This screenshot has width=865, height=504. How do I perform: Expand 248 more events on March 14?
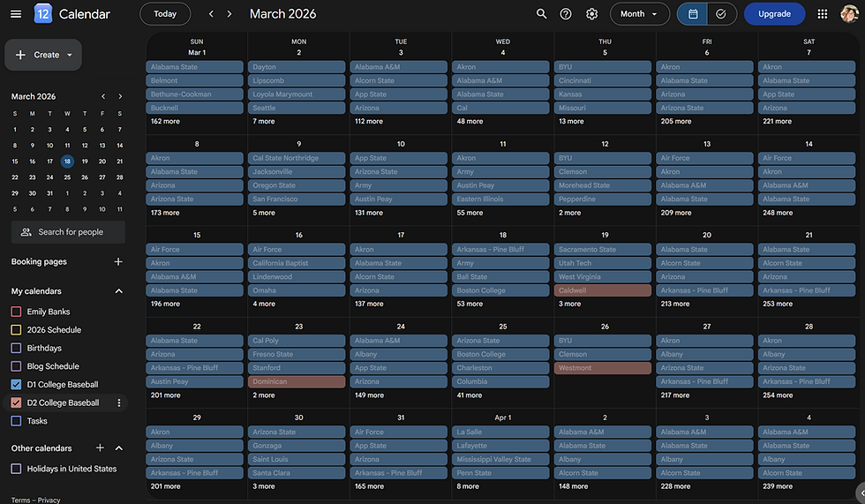[778, 213]
